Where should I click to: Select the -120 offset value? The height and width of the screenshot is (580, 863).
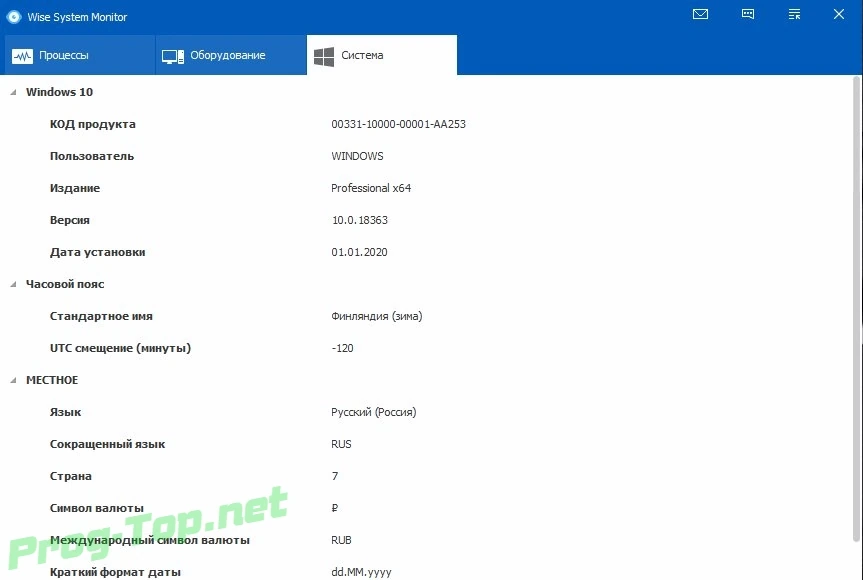(342, 348)
